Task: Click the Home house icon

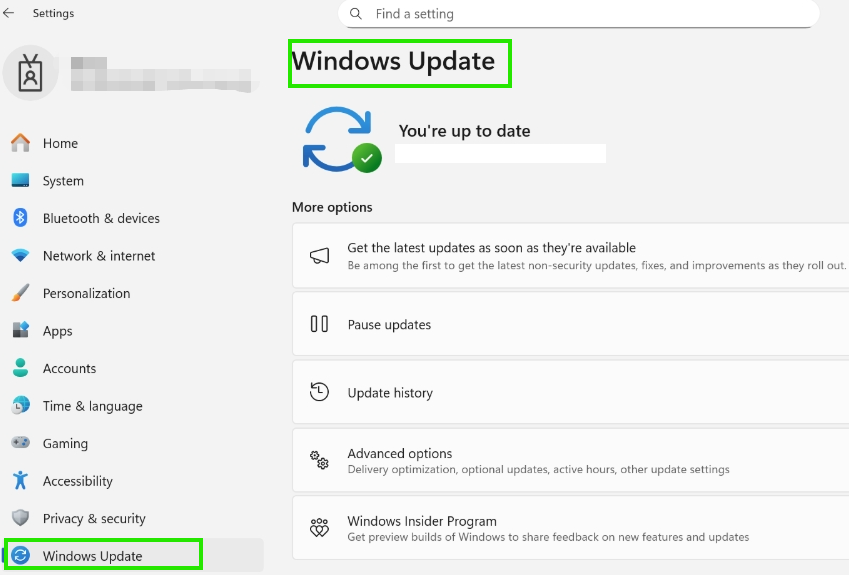Action: [x=21, y=143]
